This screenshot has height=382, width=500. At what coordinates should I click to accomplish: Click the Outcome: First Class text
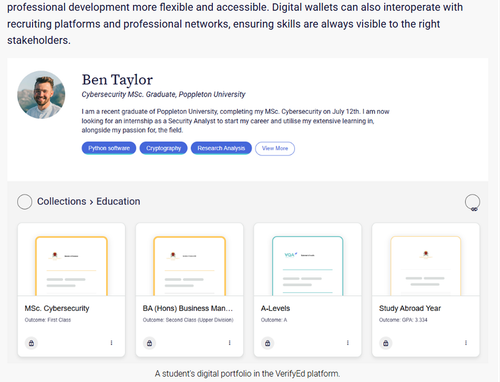point(48,320)
